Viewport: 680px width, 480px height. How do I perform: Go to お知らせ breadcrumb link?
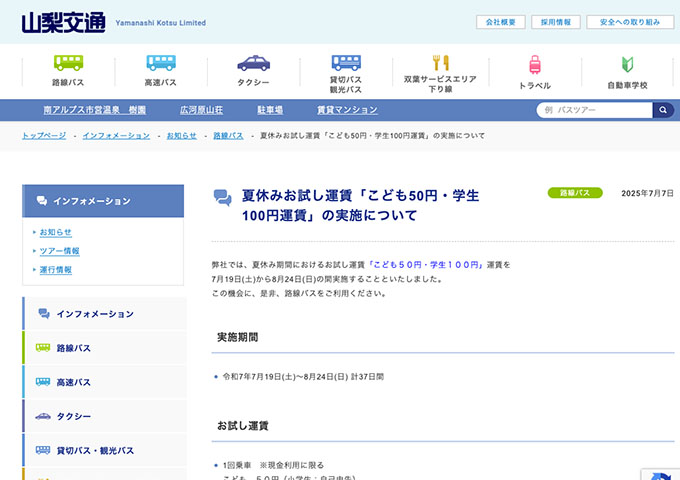[x=182, y=136]
